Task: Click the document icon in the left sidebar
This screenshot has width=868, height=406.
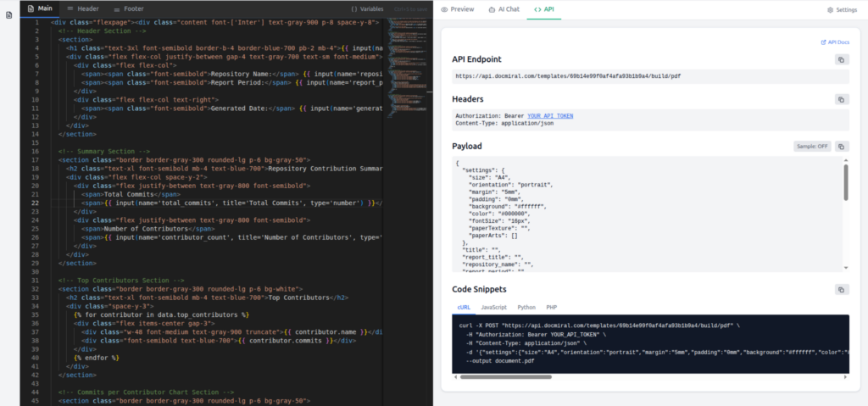Action: pyautogui.click(x=8, y=15)
